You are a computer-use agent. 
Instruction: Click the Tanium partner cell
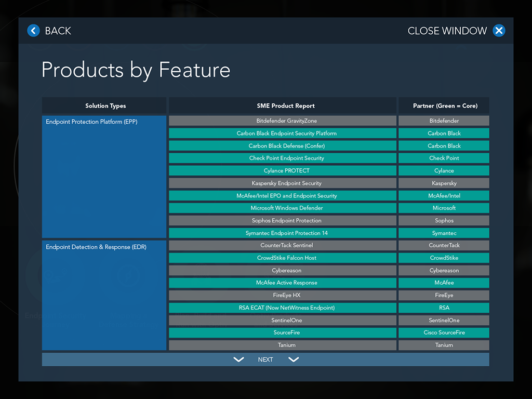(x=444, y=345)
